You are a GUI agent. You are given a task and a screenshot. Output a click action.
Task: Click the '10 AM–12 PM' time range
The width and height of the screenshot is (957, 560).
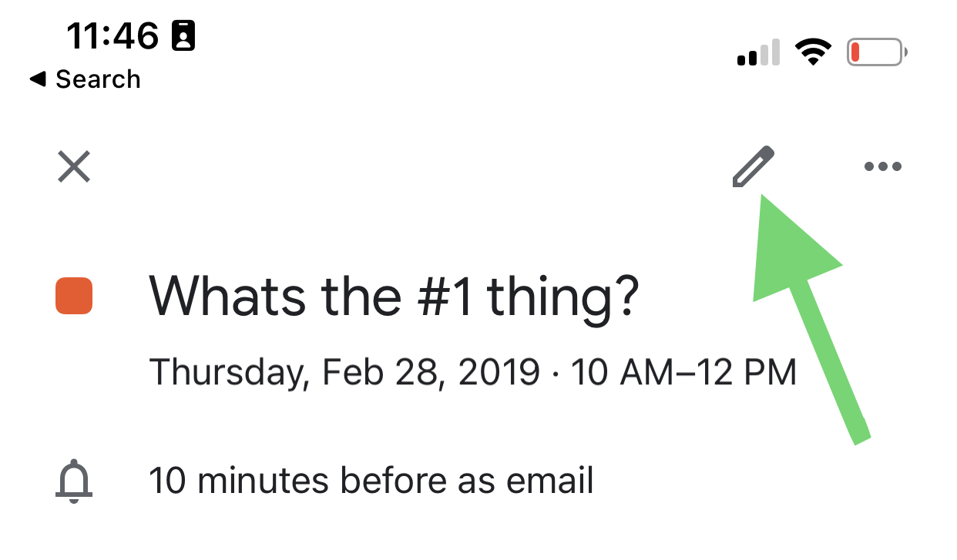(683, 371)
